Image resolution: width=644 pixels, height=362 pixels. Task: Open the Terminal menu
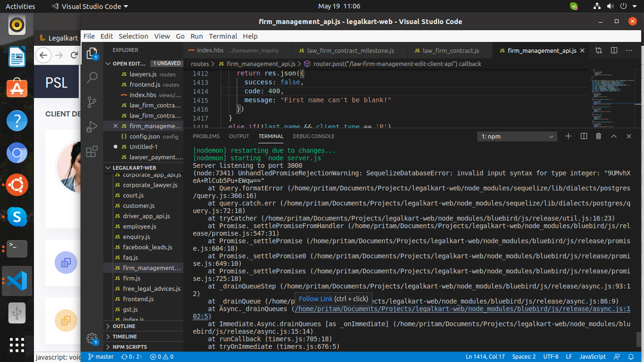point(223,36)
